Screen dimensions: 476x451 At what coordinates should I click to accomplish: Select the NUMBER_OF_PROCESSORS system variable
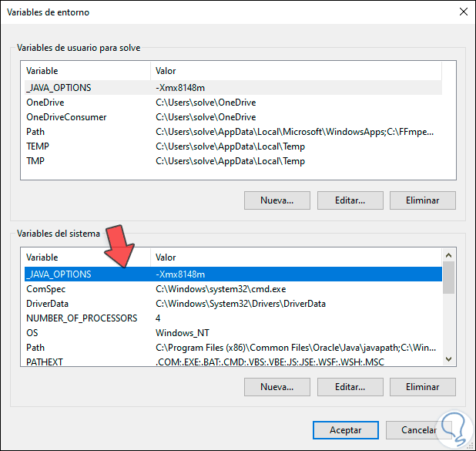82,318
